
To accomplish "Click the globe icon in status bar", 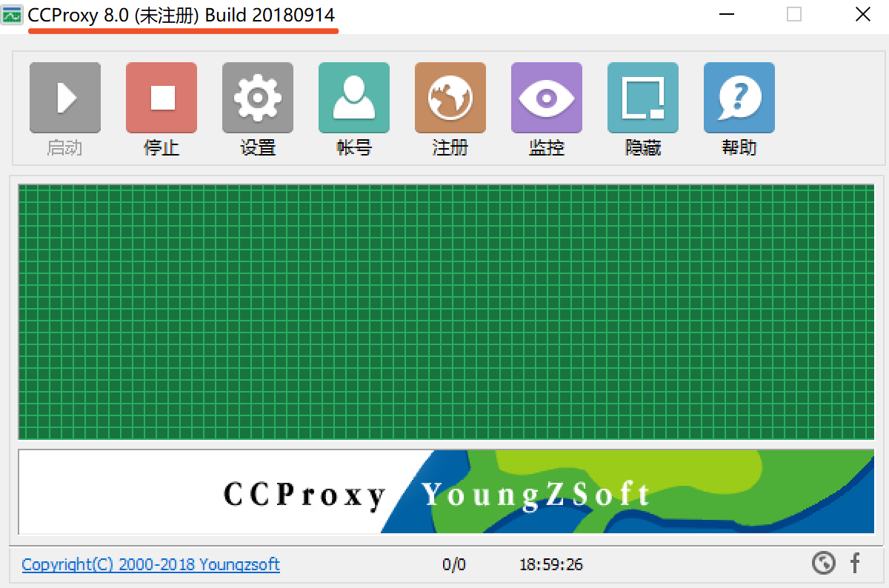I will [x=823, y=564].
